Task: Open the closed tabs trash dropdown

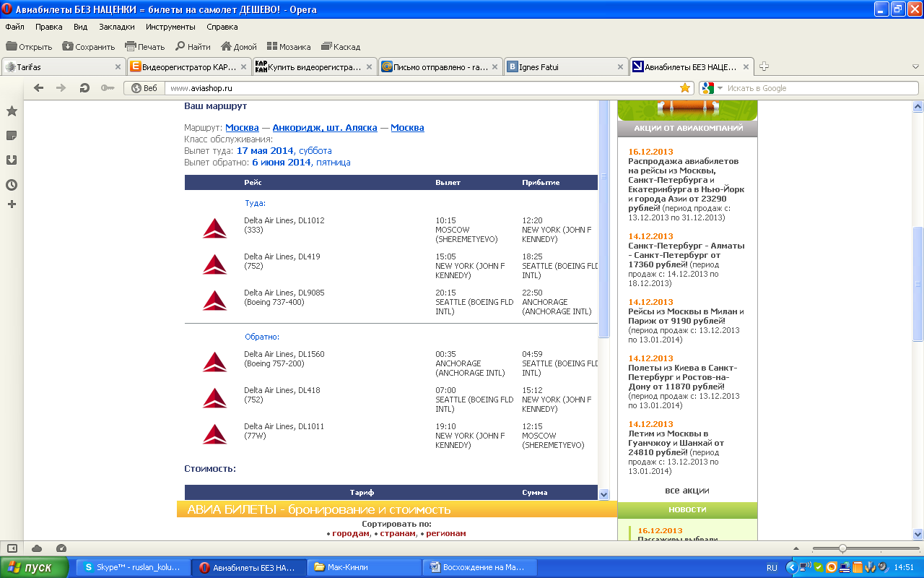Action: [915, 66]
